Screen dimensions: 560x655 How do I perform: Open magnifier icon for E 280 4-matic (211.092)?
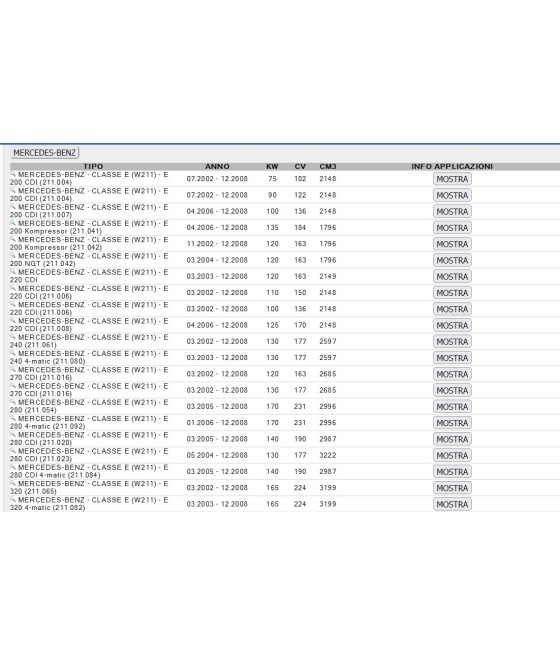coord(13,418)
